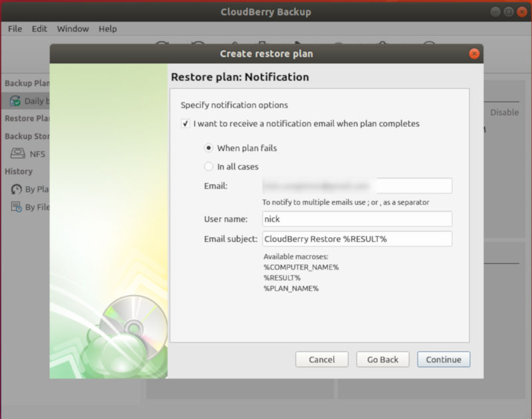This screenshot has width=532, height=419.
Task: Click the Disable button on the right
Action: tap(503, 112)
